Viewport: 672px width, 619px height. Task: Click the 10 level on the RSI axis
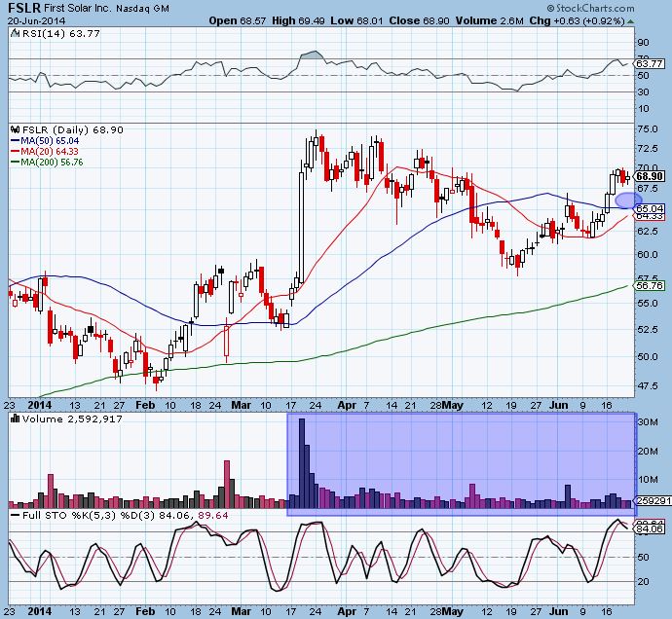[x=644, y=108]
